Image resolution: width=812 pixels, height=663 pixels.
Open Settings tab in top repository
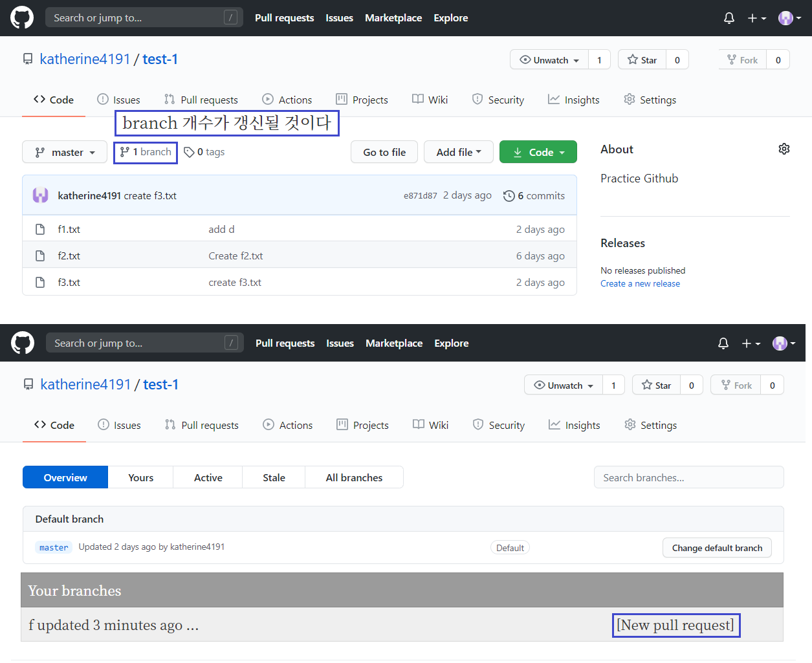click(x=650, y=100)
